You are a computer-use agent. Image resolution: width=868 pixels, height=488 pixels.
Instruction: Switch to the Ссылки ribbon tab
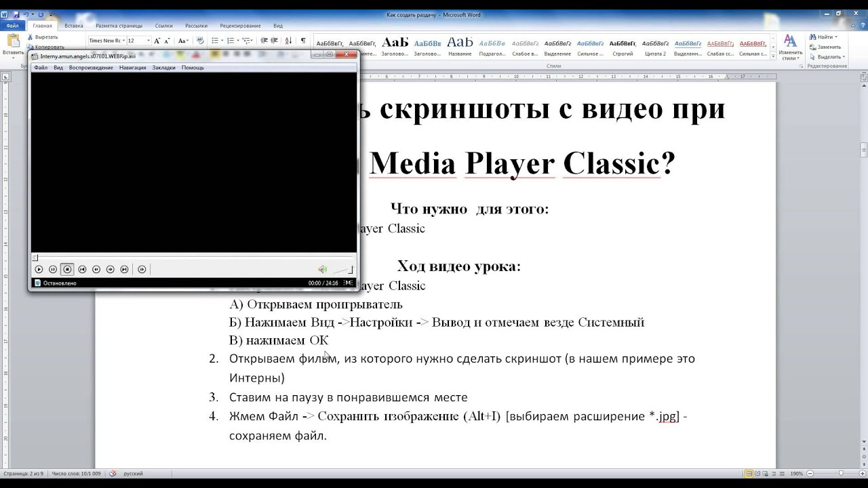click(163, 26)
